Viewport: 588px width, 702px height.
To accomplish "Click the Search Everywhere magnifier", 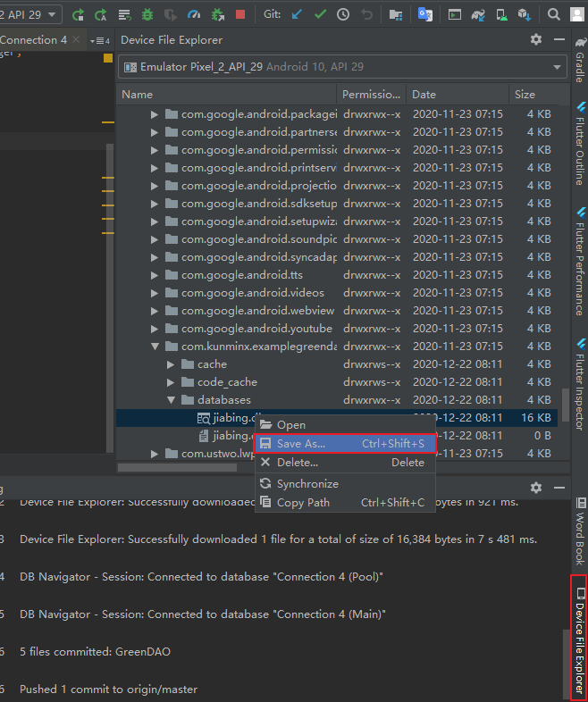I will click(554, 15).
